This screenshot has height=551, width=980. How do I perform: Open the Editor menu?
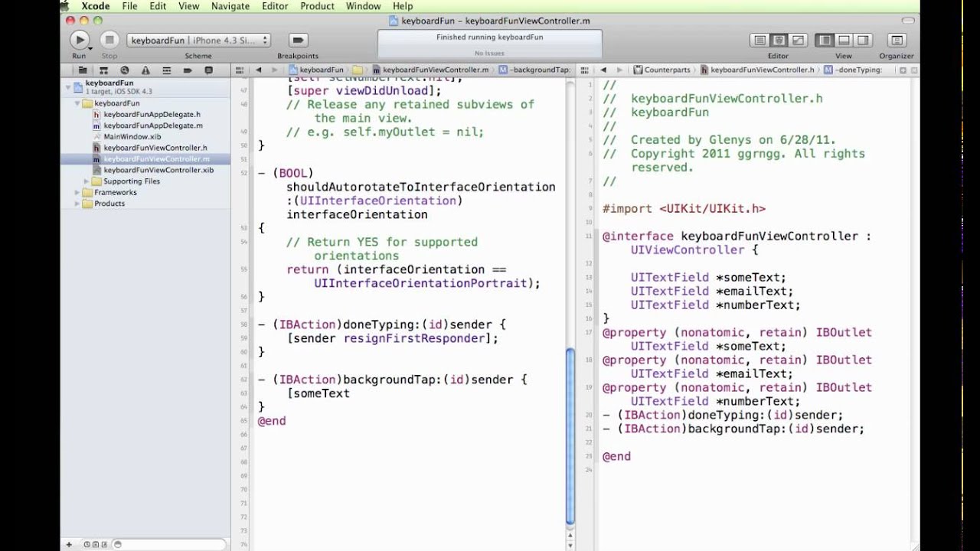(275, 6)
